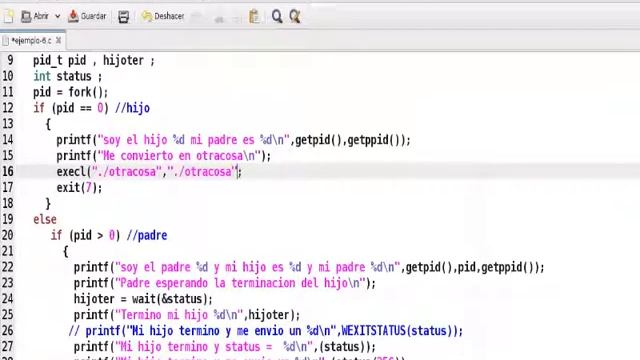Open Find and Replace icon
This screenshot has height=360, width=640.
click(295, 16)
